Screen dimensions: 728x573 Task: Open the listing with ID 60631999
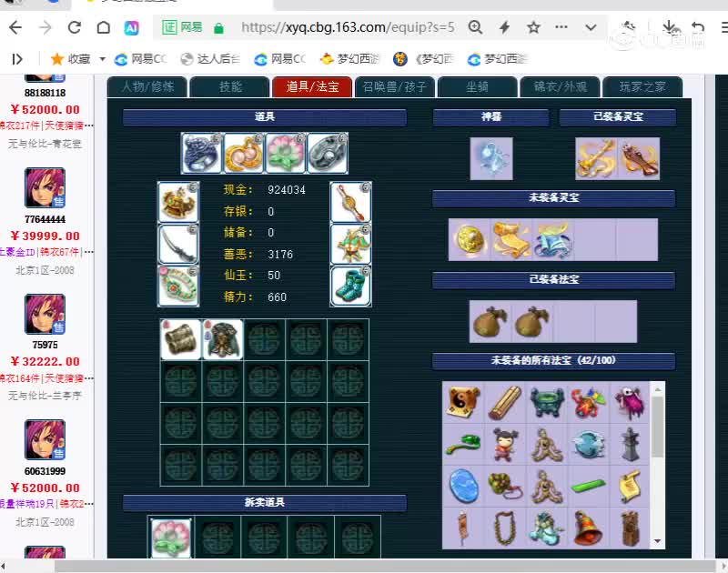(45, 471)
